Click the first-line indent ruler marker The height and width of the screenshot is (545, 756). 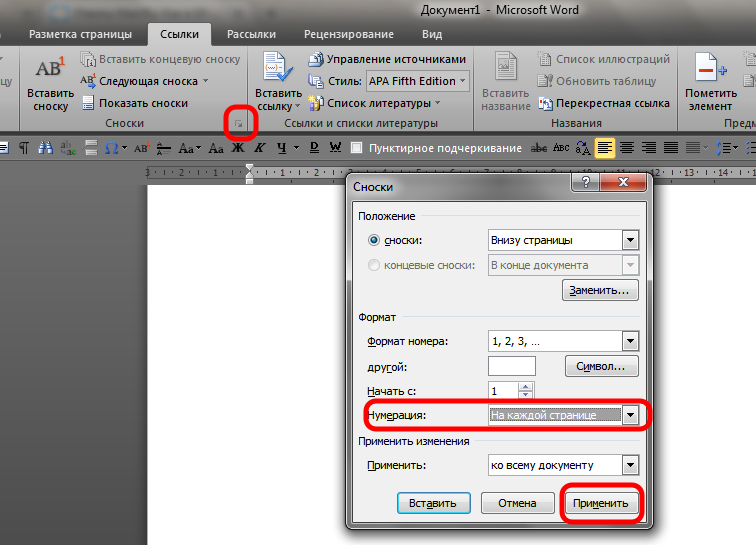pos(249,168)
